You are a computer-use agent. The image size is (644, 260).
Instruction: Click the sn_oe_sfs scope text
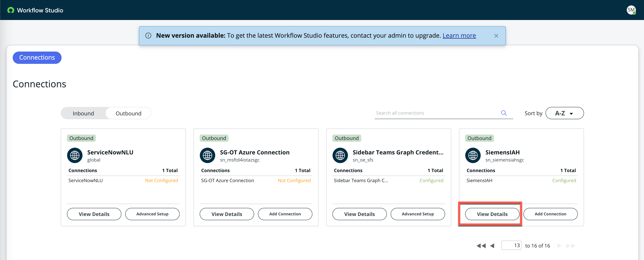click(x=363, y=160)
